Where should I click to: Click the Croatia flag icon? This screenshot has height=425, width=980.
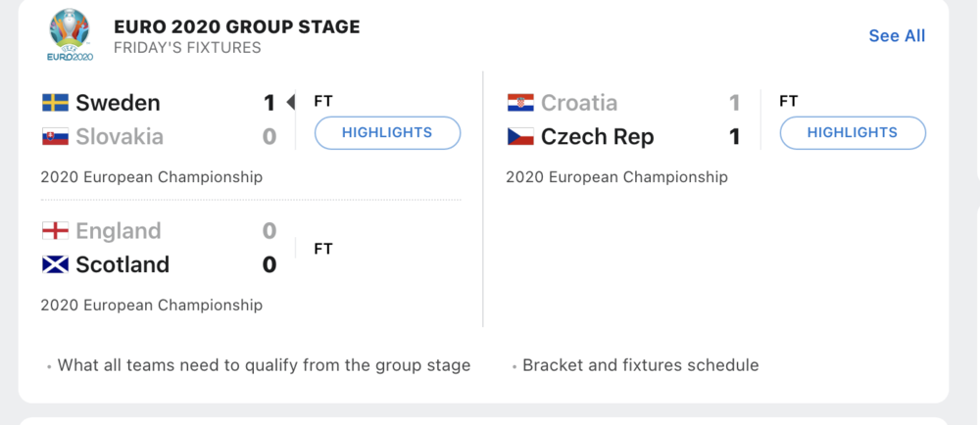519,103
